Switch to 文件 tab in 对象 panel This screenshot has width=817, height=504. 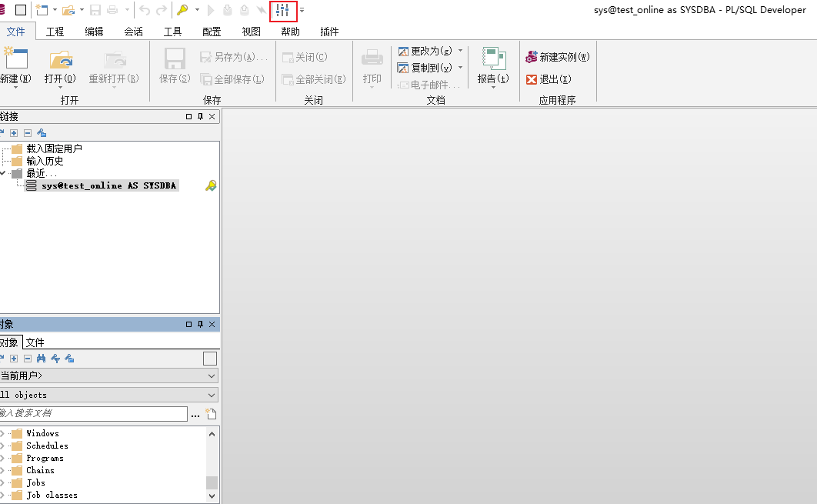(35, 342)
